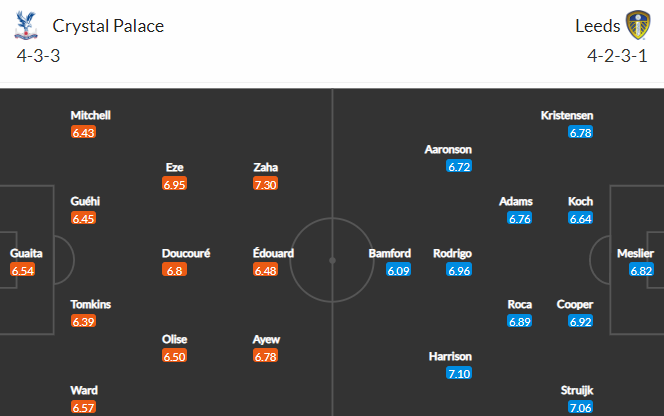Open the Leeds team name link
The width and height of the screenshot is (664, 416).
(598, 26)
